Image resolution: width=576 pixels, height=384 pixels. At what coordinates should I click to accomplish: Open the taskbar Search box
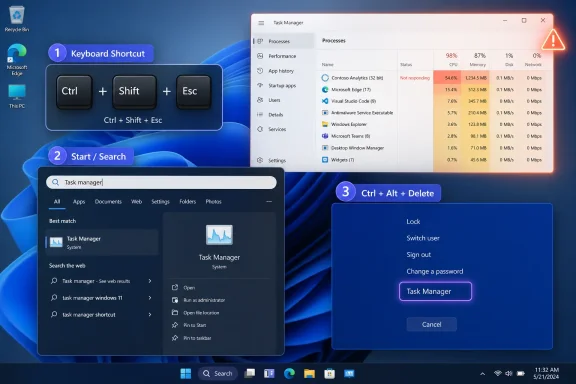(218, 374)
